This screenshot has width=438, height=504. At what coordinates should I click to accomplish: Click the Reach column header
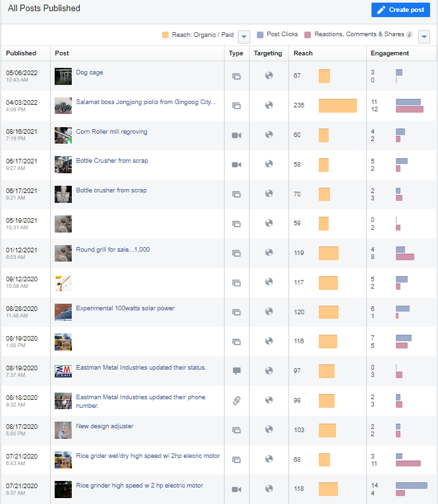(303, 53)
